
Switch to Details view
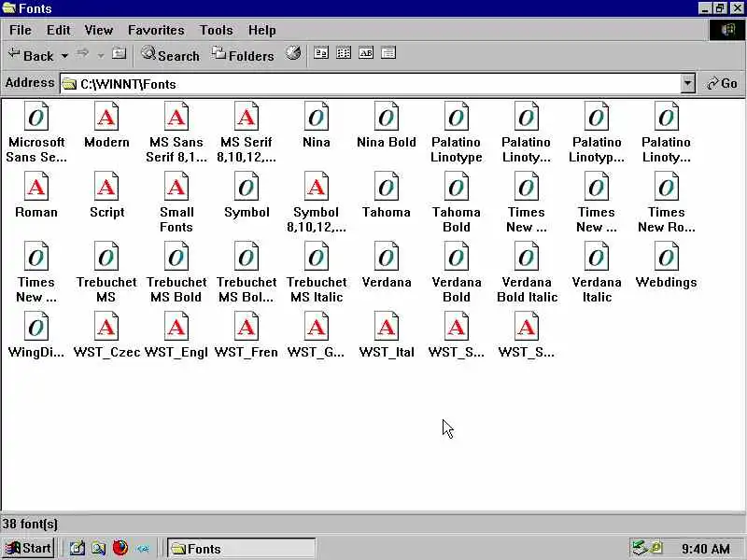tap(388, 53)
